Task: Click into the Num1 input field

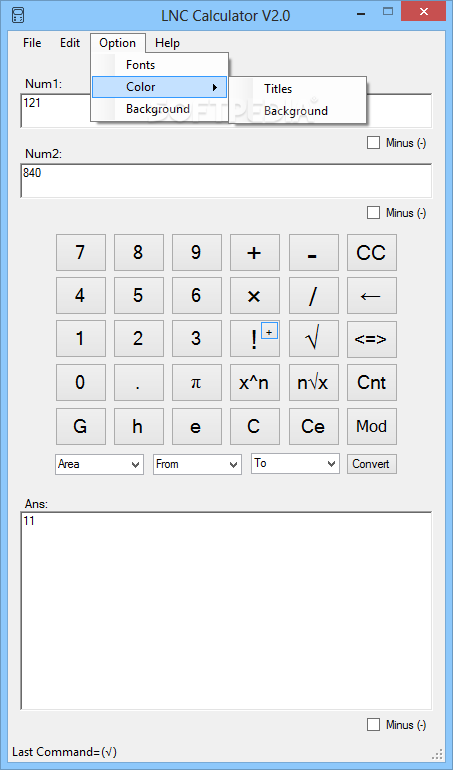Action: 226,110
